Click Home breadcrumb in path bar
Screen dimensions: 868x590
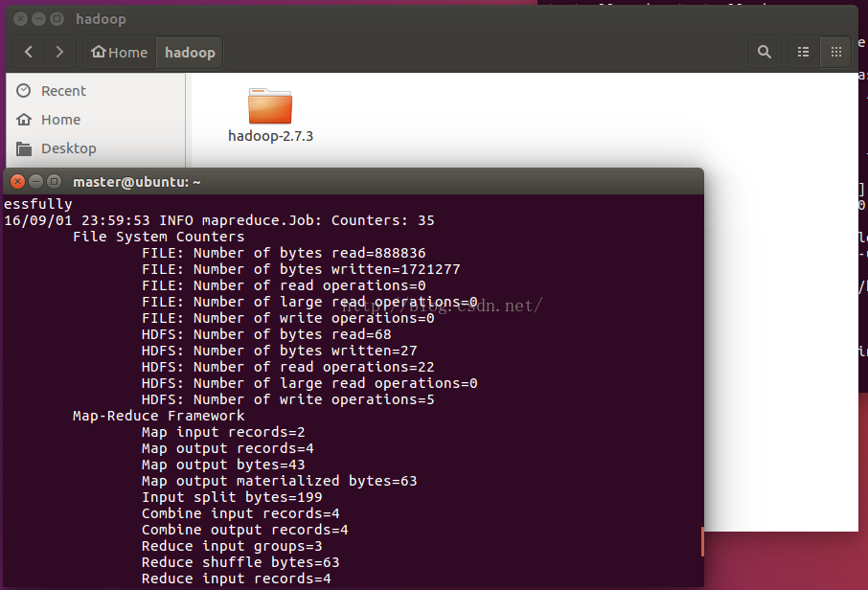120,53
